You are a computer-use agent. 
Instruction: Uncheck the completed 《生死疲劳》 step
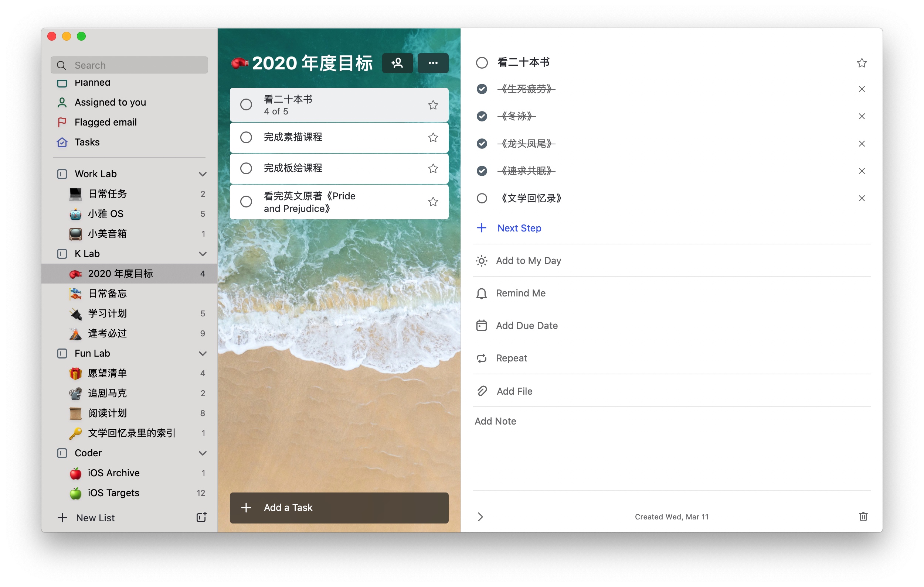point(482,89)
